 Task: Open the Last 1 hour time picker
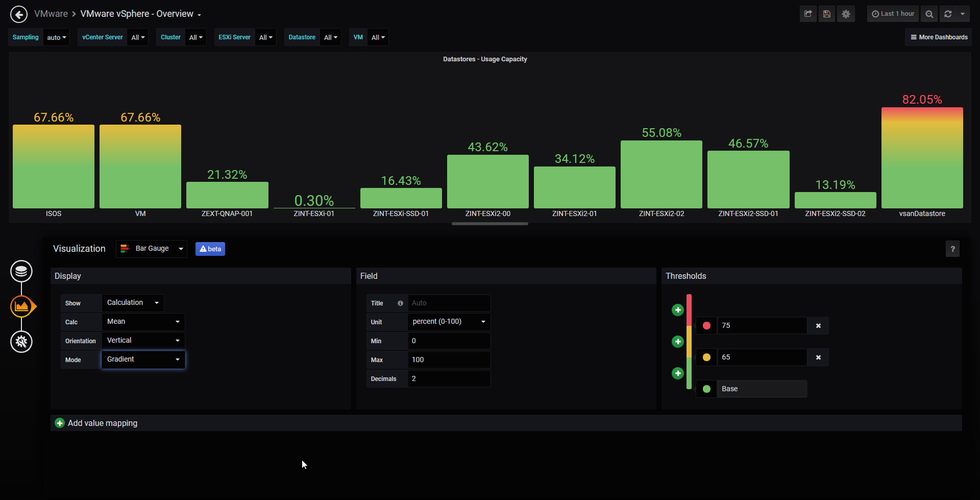click(893, 14)
